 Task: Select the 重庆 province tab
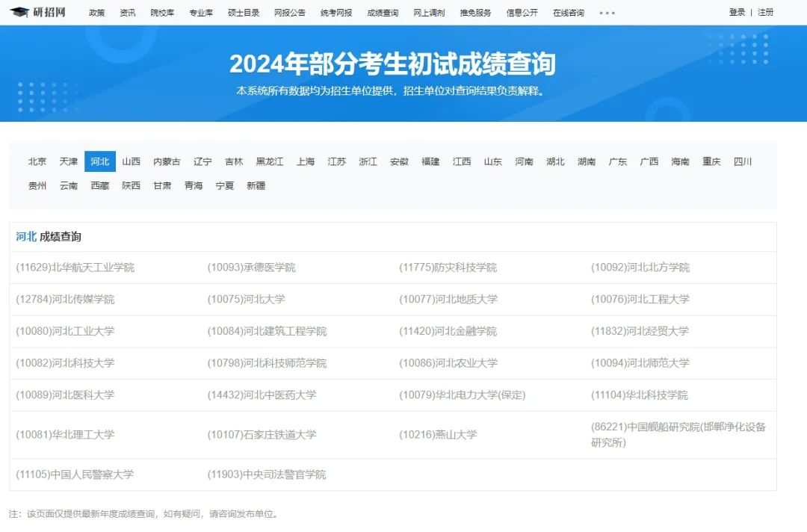click(711, 161)
